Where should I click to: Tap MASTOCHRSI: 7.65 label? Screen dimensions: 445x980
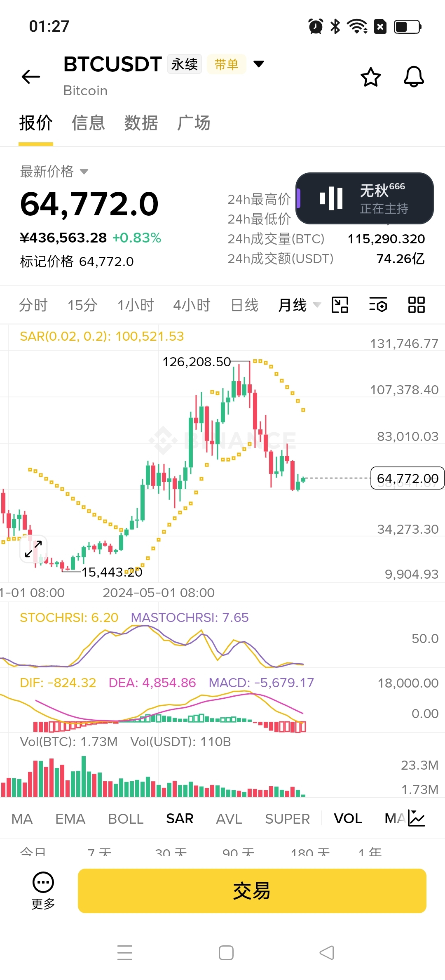click(190, 617)
